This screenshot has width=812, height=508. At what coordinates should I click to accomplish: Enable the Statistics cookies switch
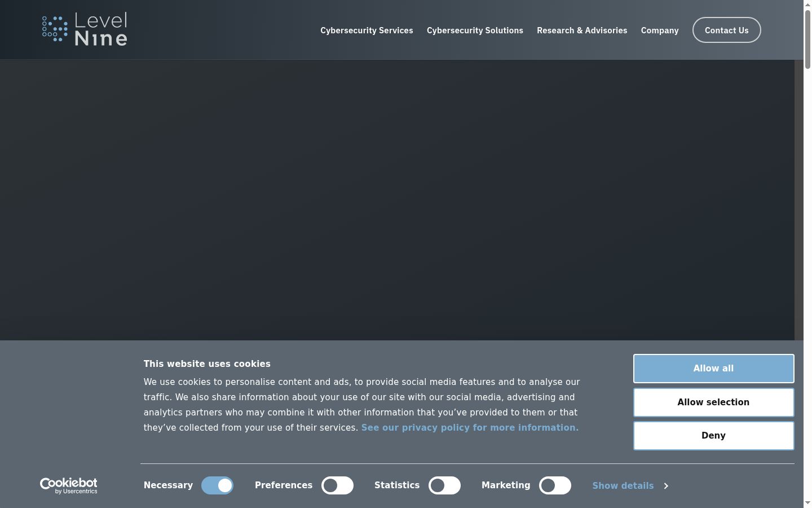(444, 485)
